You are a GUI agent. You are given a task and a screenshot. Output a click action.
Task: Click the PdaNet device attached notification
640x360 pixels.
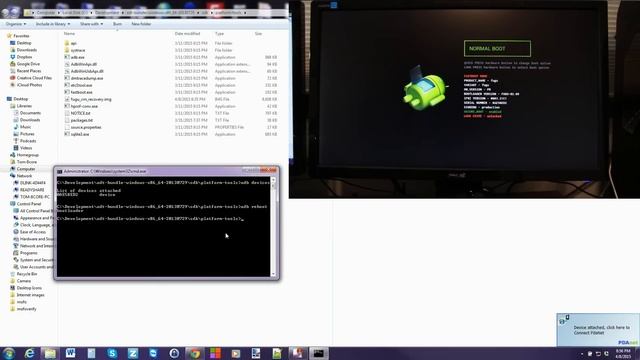598,330
